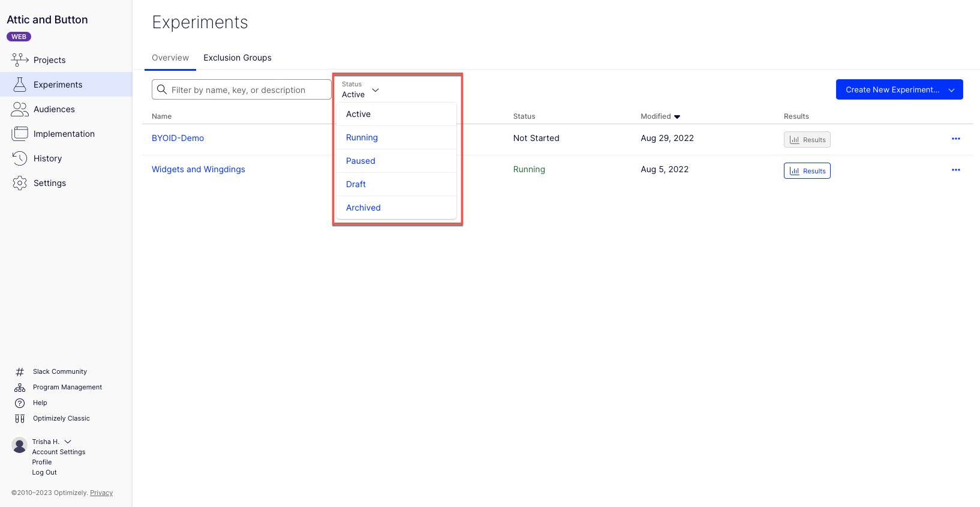Viewport: 980px width, 507px height.
Task: Open more options for BYOID-Demo row
Action: click(956, 139)
